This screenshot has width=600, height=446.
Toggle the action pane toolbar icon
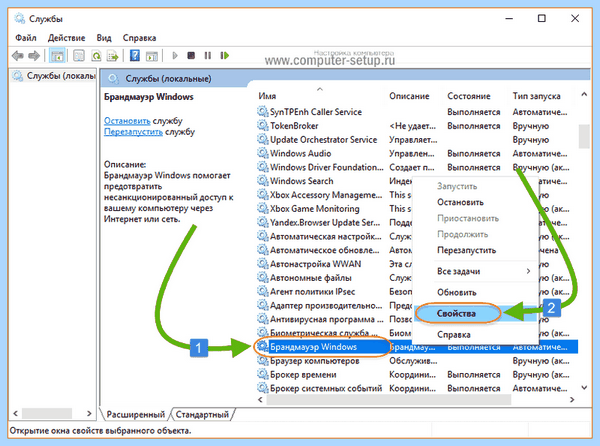point(152,56)
